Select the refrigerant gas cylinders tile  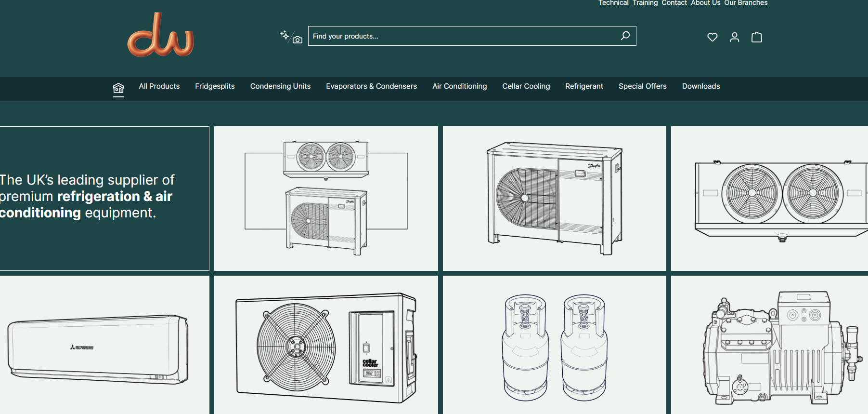(554, 345)
